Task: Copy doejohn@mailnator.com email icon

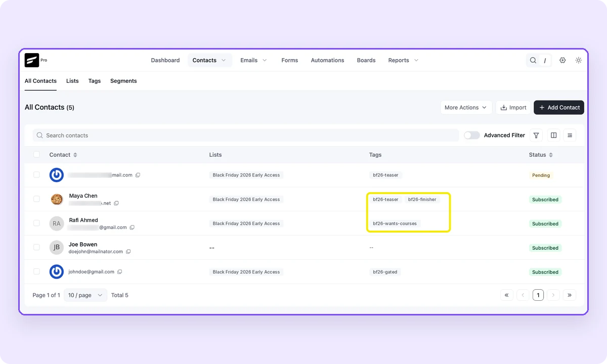Action: click(x=128, y=252)
